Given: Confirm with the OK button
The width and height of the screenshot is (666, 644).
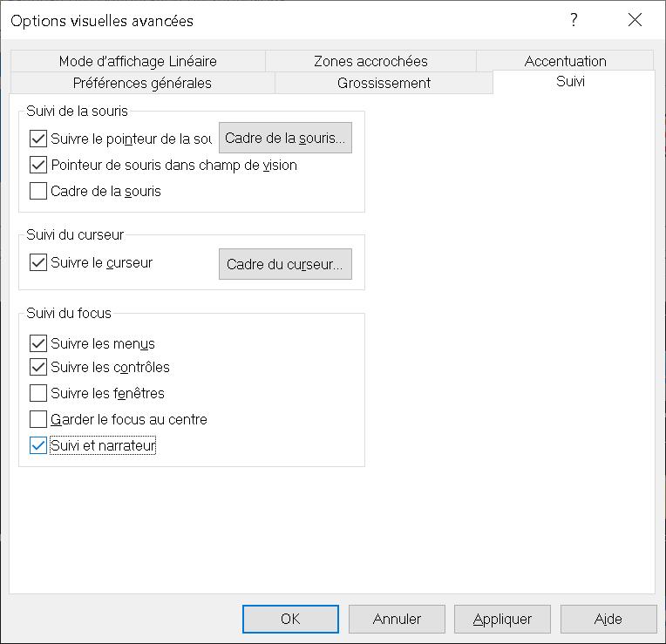Looking at the screenshot, I should [x=290, y=619].
